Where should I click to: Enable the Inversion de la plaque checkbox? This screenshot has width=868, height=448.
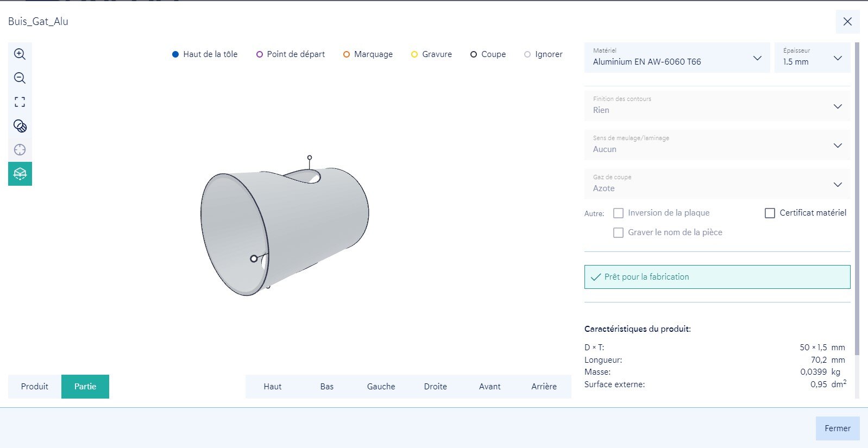click(618, 213)
